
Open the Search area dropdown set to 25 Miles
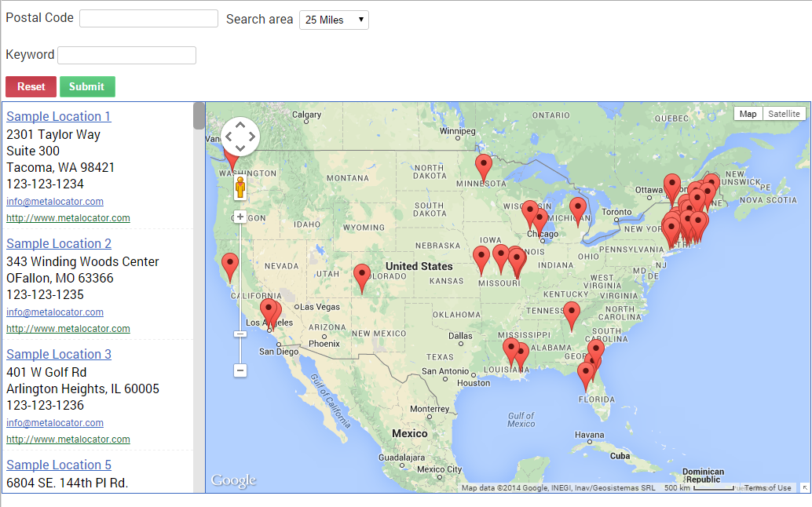coord(334,20)
